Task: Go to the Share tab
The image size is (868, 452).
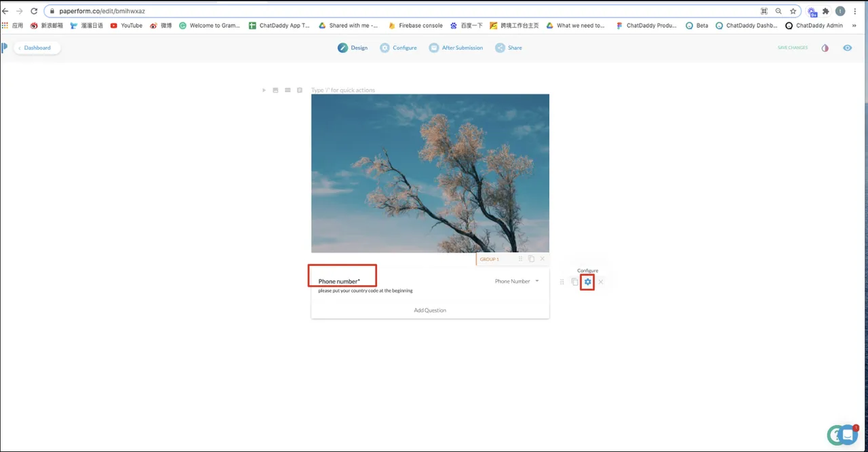Action: (x=509, y=48)
